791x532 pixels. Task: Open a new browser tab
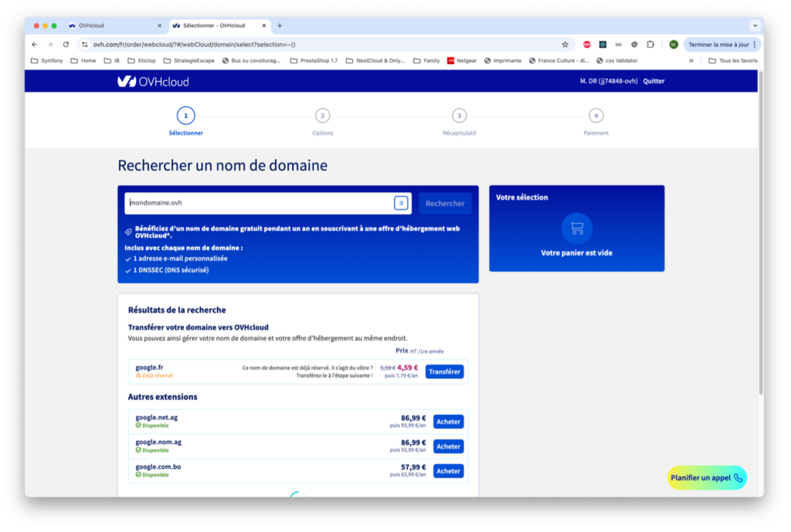(280, 25)
